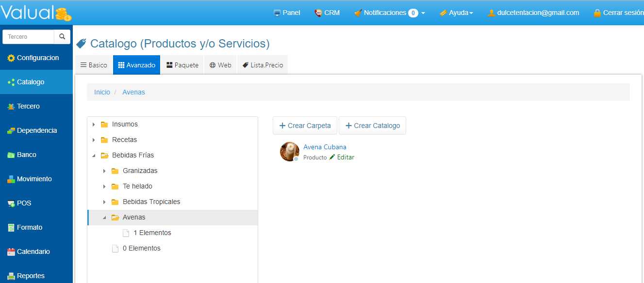Click Editar link for Avena Cubana
Viewport: 644px width, 283px height.
(x=345, y=157)
